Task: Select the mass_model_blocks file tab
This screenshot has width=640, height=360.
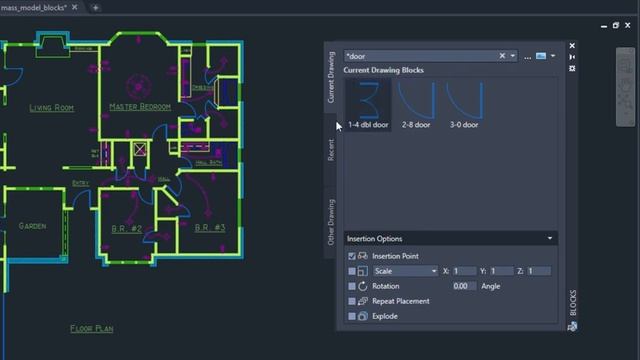Action: [34, 7]
